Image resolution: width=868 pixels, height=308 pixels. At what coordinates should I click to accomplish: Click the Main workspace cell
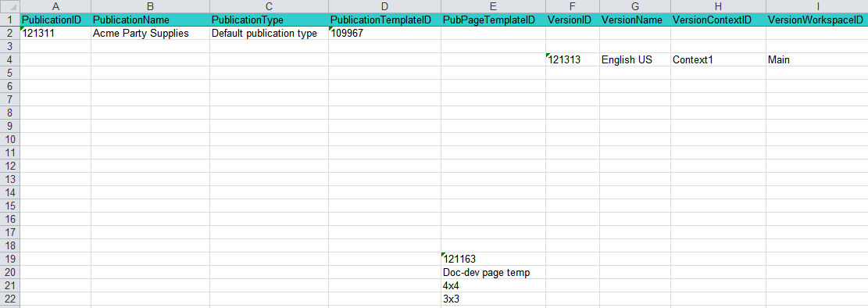(x=817, y=60)
